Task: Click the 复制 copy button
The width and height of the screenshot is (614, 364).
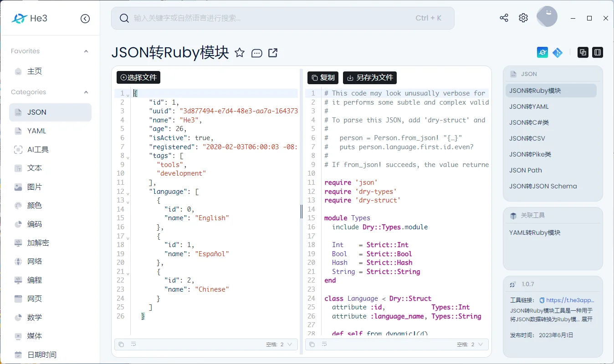Action: [323, 77]
